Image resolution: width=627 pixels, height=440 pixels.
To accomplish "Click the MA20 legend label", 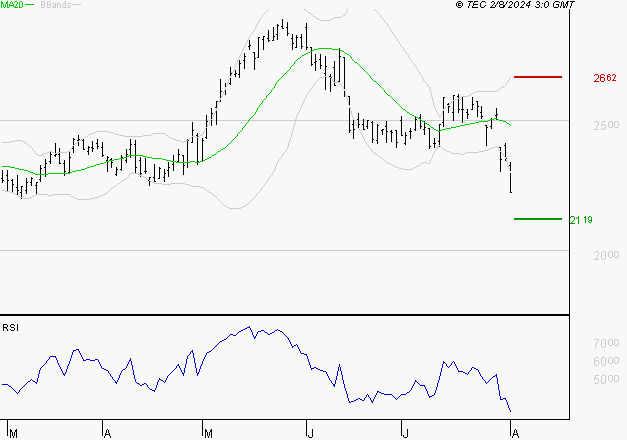I will point(12,5).
